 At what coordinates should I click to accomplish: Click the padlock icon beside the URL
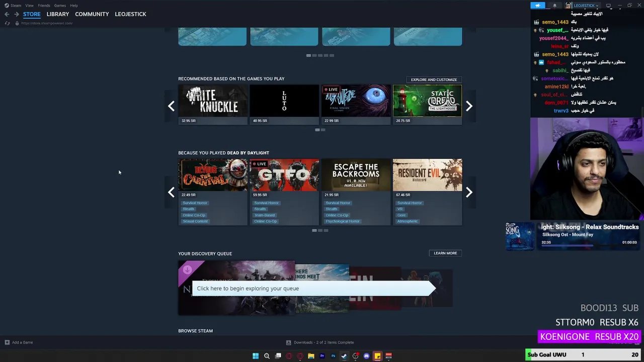(17, 23)
